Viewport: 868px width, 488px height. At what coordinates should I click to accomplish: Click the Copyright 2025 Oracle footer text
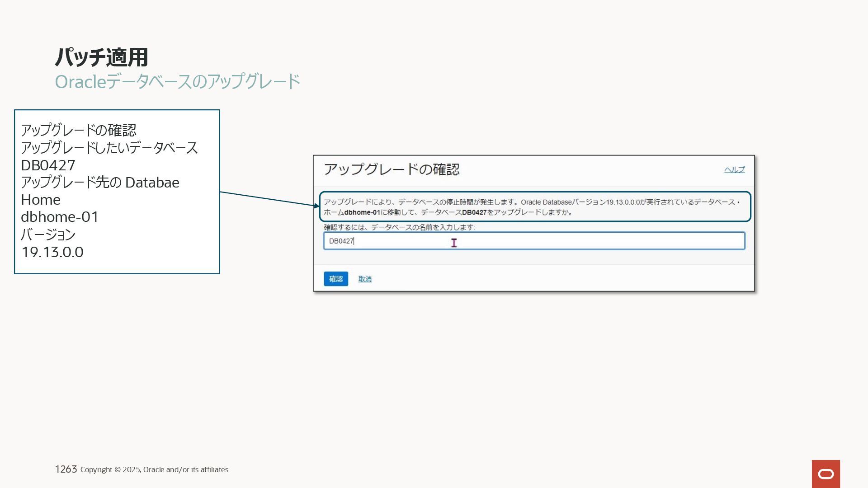tap(154, 469)
